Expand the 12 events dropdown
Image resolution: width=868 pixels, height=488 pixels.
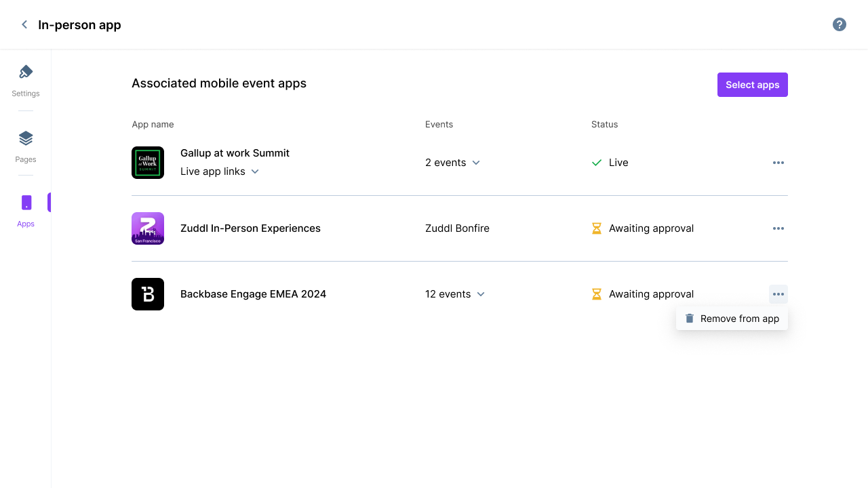pos(455,294)
